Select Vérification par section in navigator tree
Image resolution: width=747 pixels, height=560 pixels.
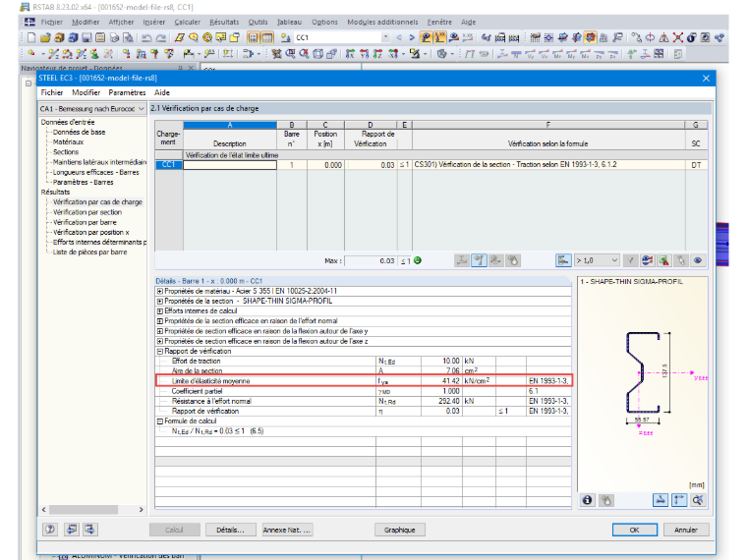[87, 212]
